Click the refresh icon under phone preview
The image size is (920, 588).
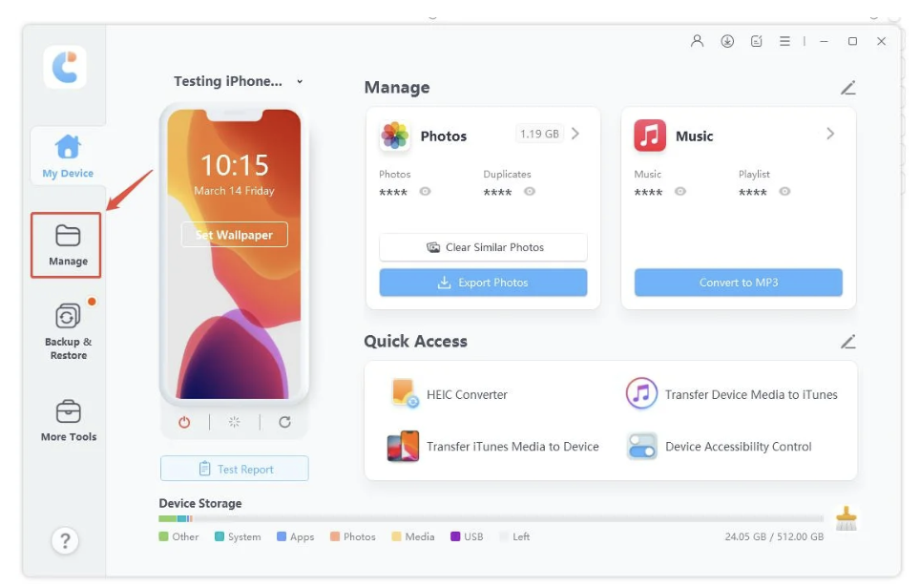click(x=284, y=422)
